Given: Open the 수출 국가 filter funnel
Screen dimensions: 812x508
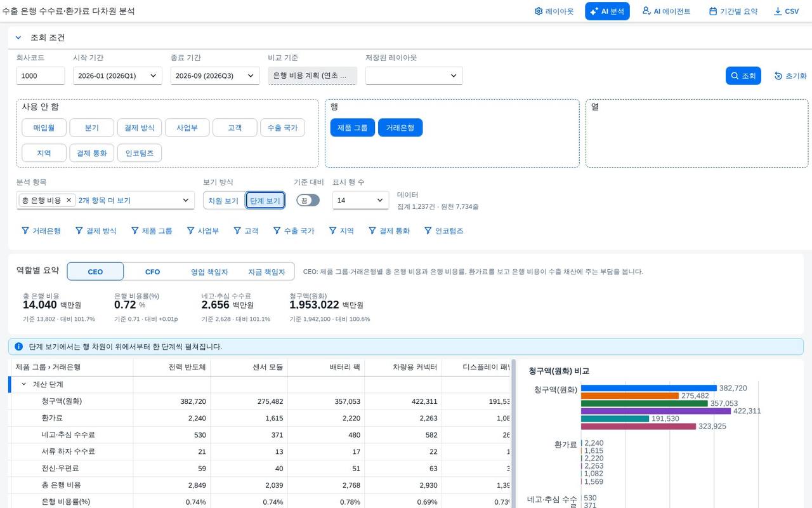Looking at the screenshot, I should [x=277, y=231].
